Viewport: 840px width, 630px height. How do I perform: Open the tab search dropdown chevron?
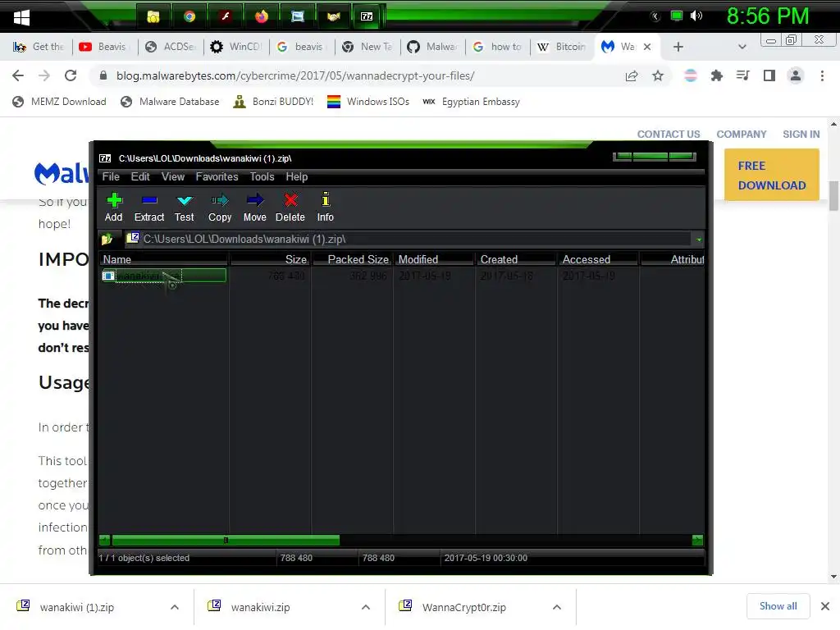coord(742,47)
